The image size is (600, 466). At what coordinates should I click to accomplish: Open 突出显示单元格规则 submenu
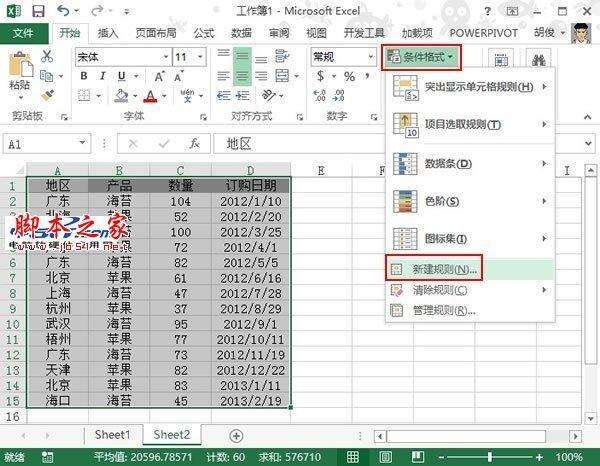[470, 88]
